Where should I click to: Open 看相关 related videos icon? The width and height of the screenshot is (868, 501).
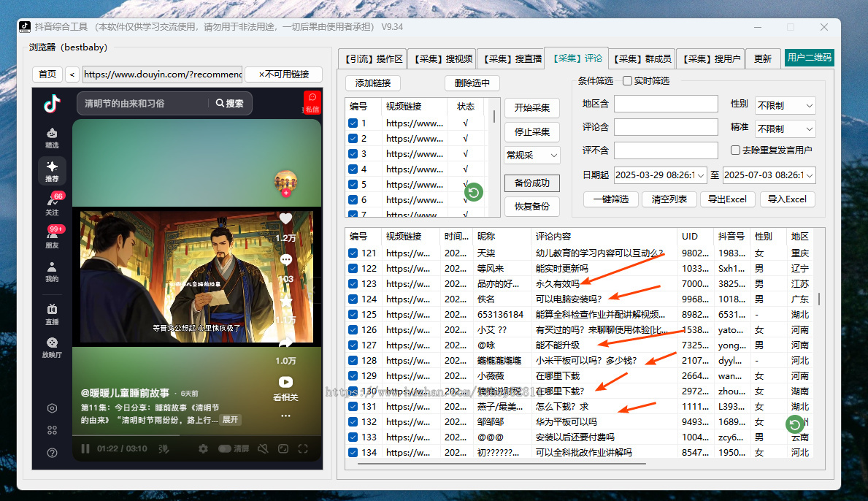pos(285,382)
